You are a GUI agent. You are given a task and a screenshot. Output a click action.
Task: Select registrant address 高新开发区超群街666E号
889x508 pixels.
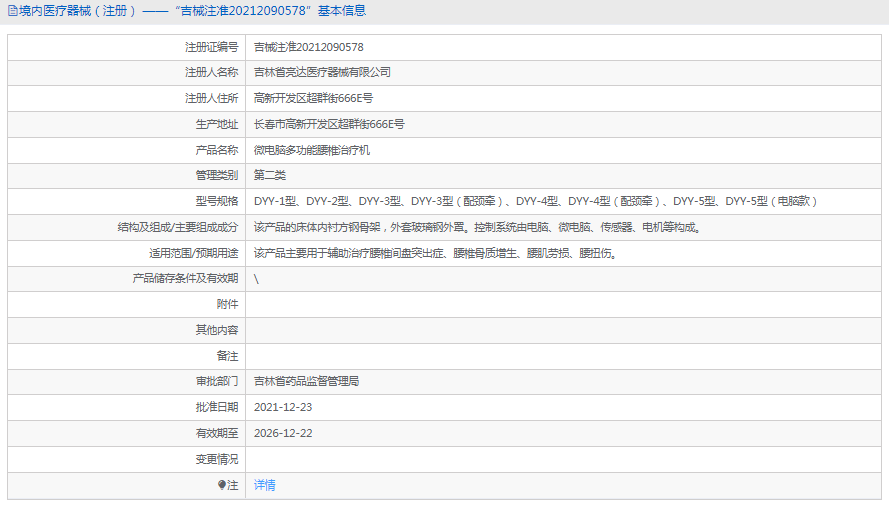[313, 98]
